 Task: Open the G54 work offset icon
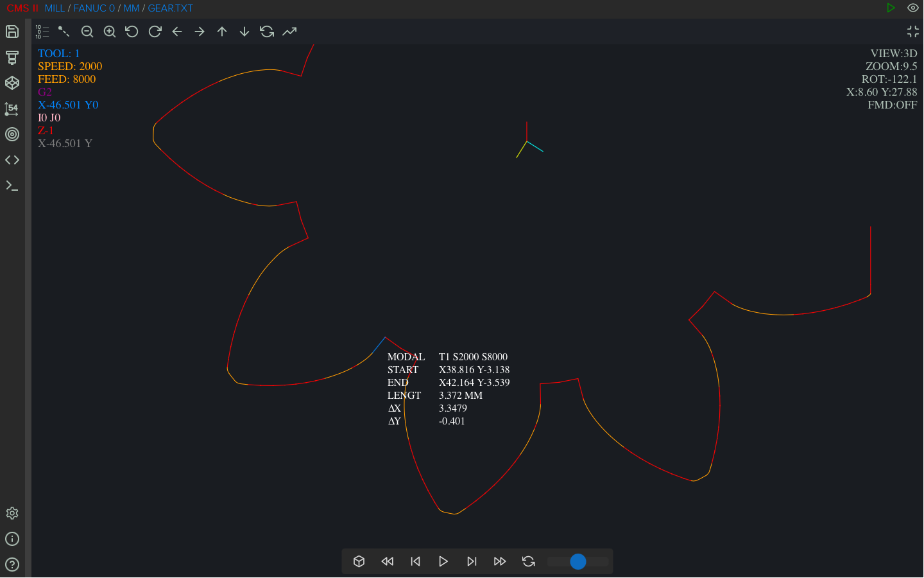[12, 109]
